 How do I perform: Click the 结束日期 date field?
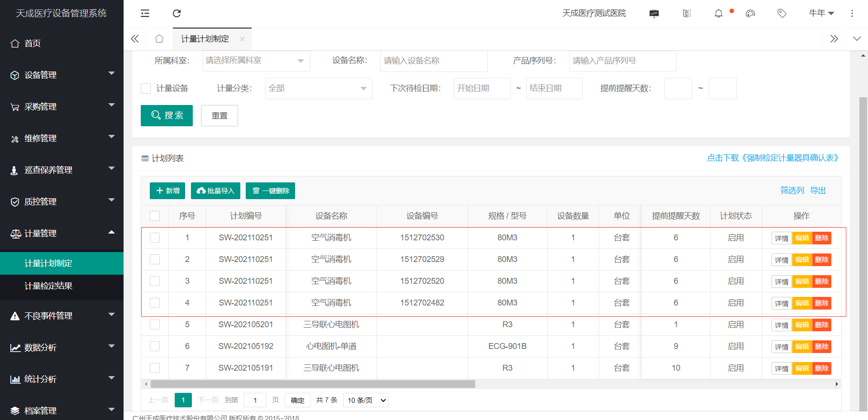(x=554, y=88)
